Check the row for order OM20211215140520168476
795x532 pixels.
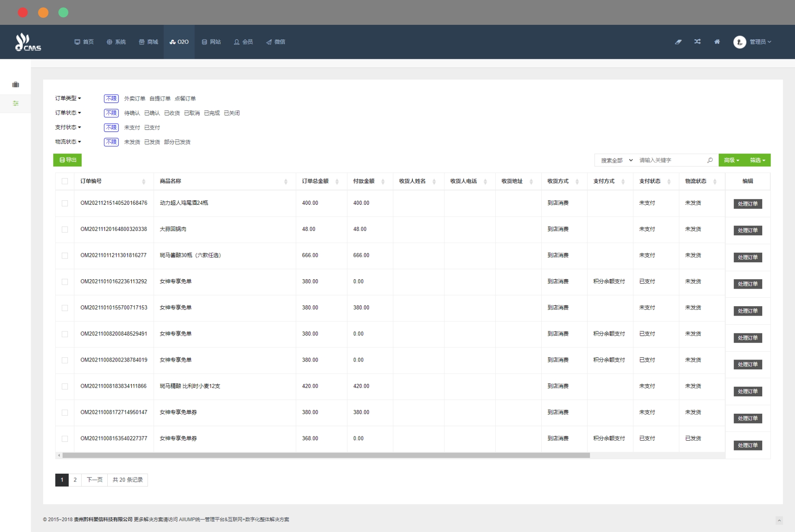click(x=65, y=203)
